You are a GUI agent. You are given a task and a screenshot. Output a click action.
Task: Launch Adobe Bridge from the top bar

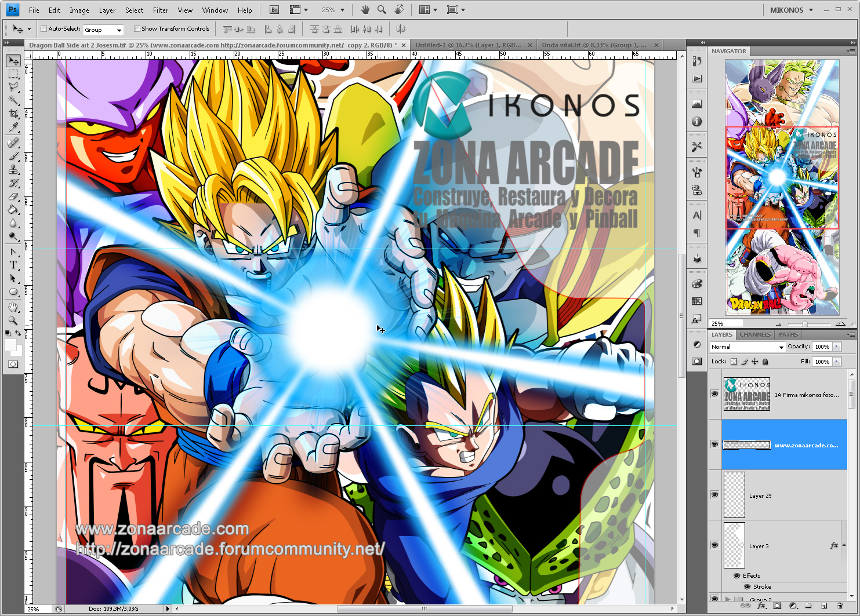point(274,10)
